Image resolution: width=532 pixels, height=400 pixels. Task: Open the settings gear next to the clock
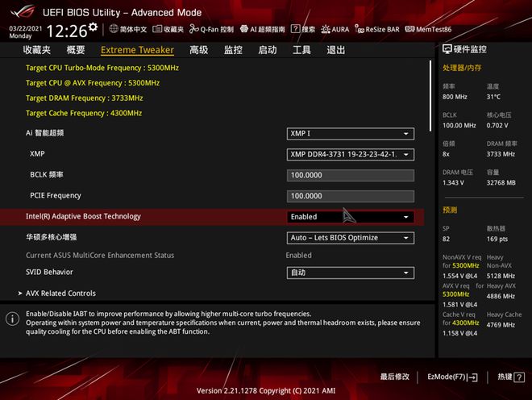pos(93,27)
